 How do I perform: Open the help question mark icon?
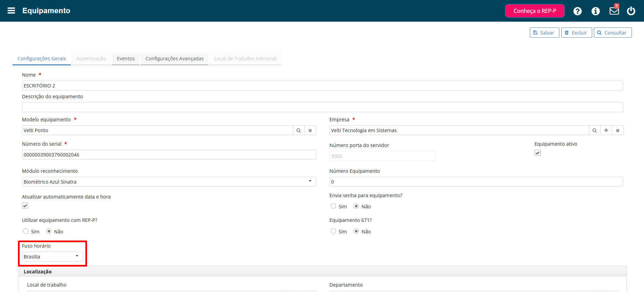(578, 11)
